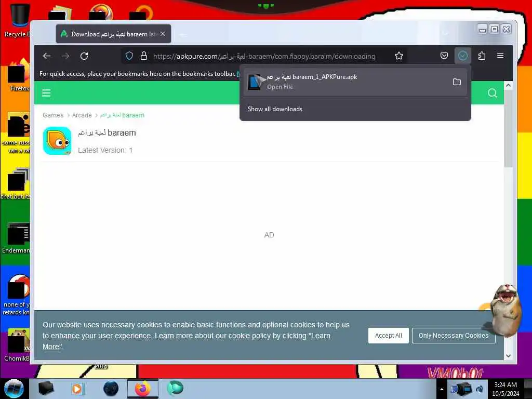The height and width of the screenshot is (399, 532).
Task: Toggle the Firefox downloads toolbar button
Action: coord(463,56)
